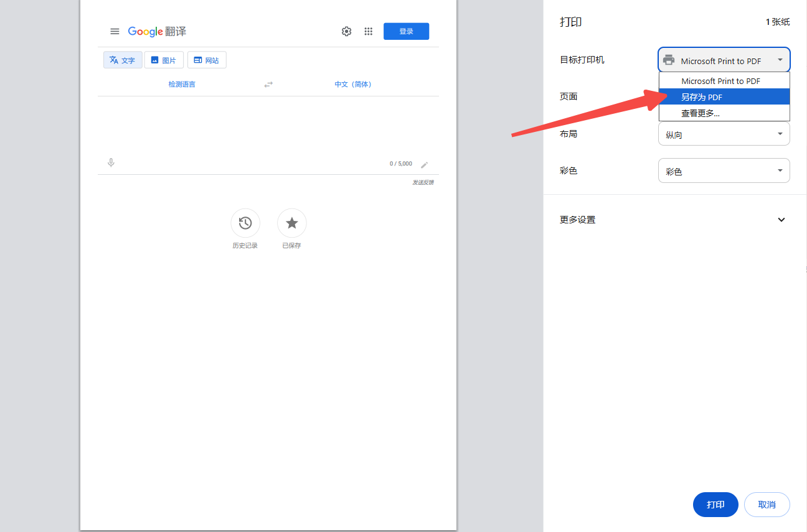Click the 发送反馈 feedback link
807x532 pixels.
[x=423, y=182]
